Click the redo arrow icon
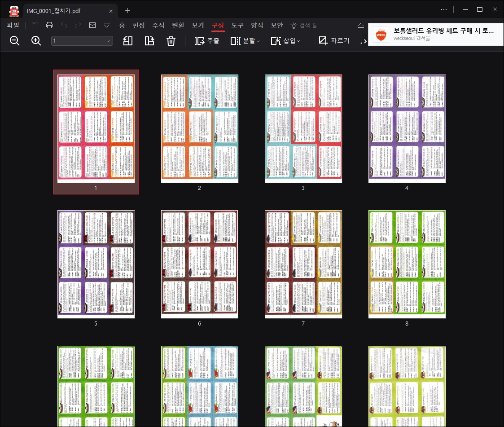The height and width of the screenshot is (427, 504). point(78,25)
